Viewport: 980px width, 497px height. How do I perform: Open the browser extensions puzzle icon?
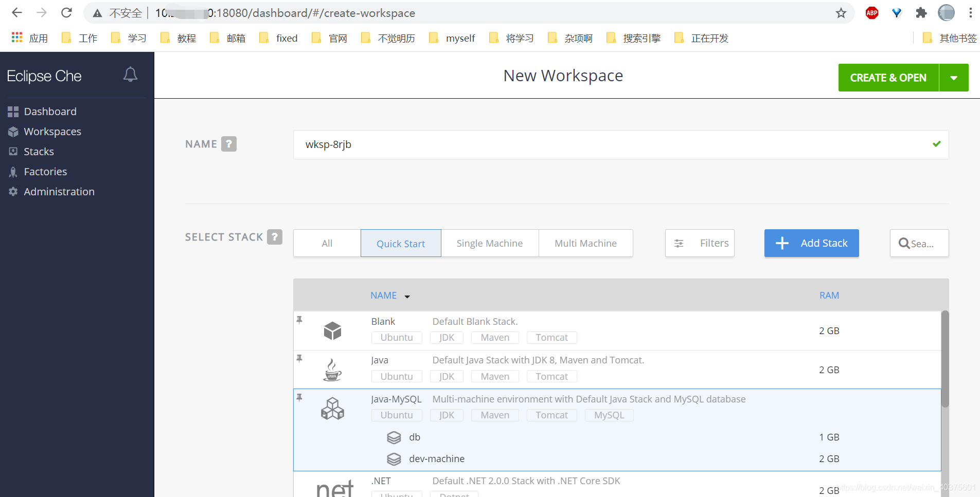point(921,13)
